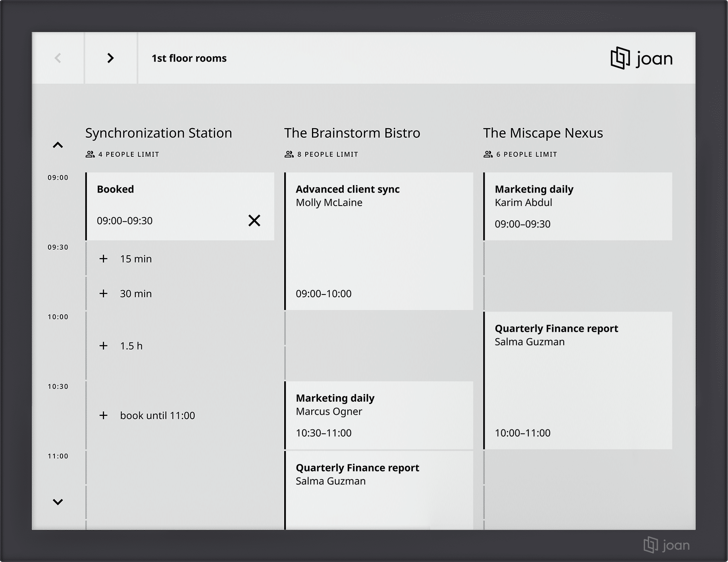
Task: Open Marcus Ogner's Marketing daily meeting
Action: [x=379, y=415]
